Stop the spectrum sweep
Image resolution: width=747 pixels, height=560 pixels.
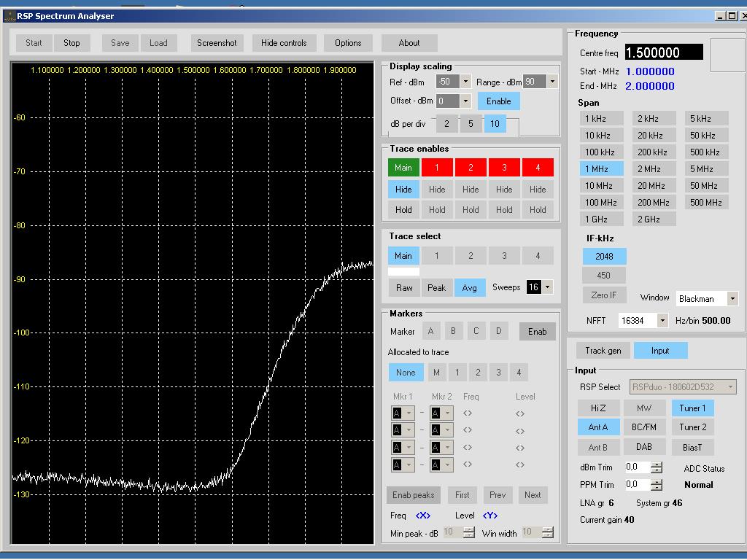pos(71,43)
